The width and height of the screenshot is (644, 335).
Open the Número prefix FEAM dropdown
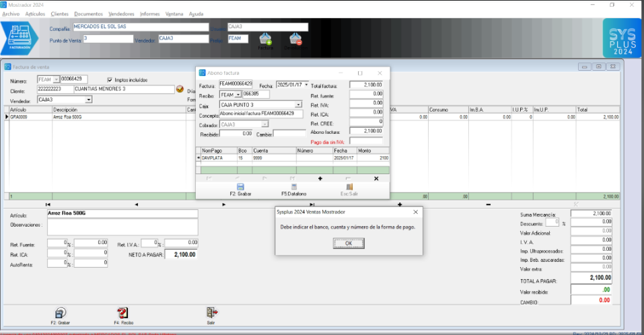pos(57,79)
